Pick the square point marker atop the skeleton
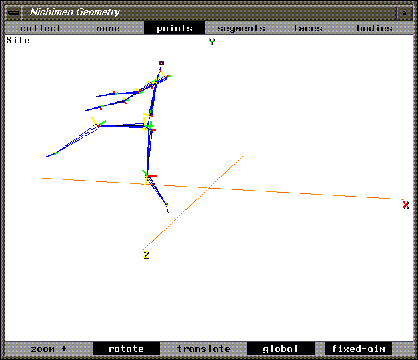 tap(161, 63)
